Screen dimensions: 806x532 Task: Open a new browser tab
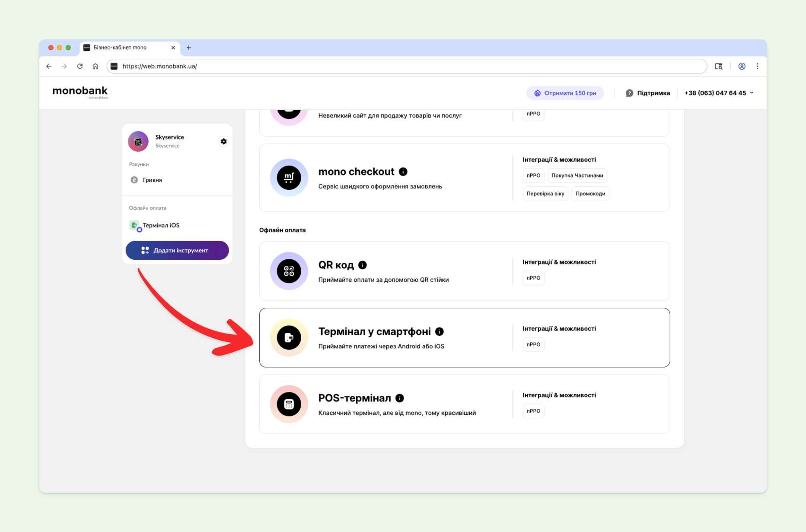point(188,48)
